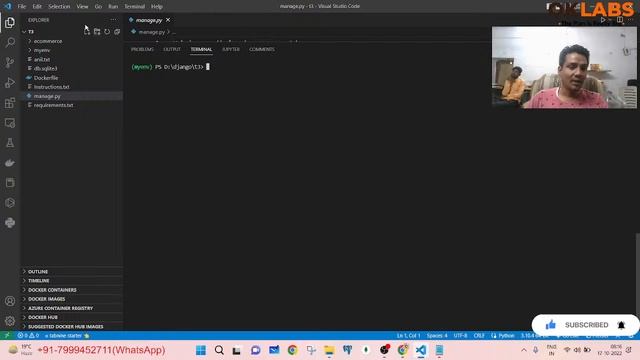Close the manage.py editor tab
640x360 pixels.
click(x=168, y=20)
